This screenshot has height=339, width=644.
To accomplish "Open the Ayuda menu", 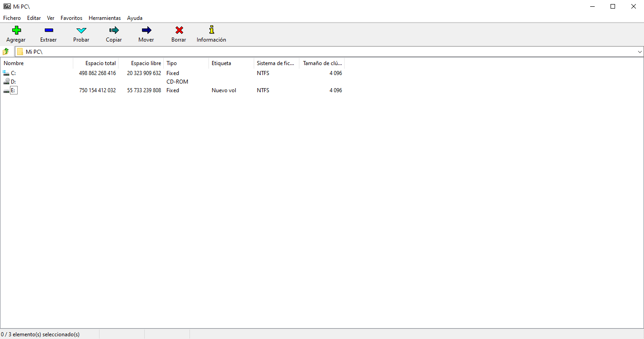I will [x=135, y=18].
